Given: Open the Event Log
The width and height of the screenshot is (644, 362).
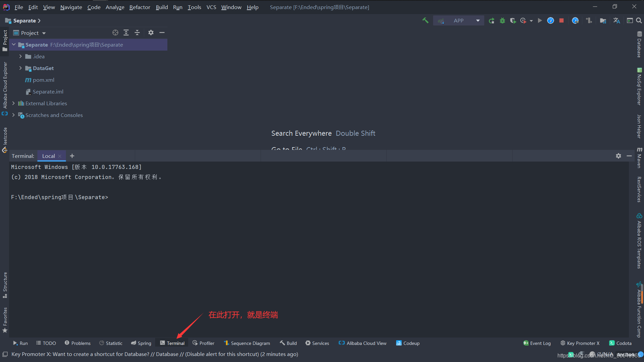Looking at the screenshot, I should pos(537,343).
